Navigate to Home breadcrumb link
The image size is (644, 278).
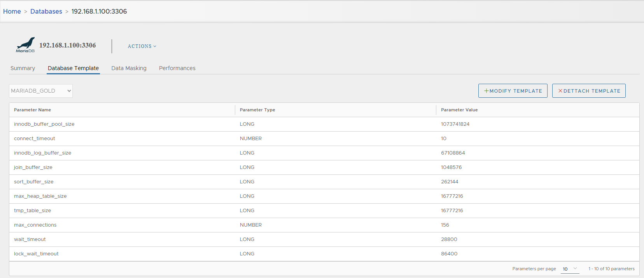point(12,11)
